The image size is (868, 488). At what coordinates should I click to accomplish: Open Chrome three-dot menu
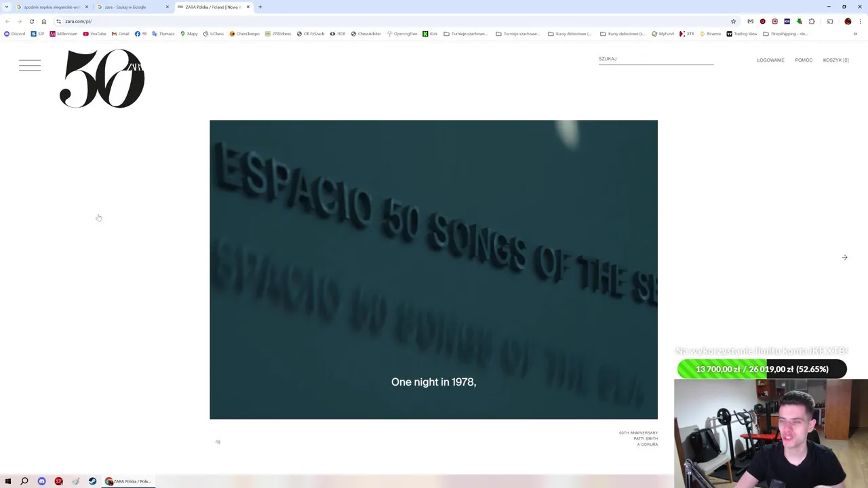860,21
